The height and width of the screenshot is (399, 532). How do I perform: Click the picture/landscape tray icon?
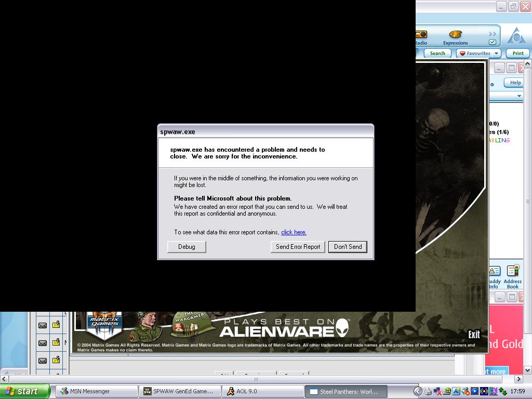pos(456,392)
